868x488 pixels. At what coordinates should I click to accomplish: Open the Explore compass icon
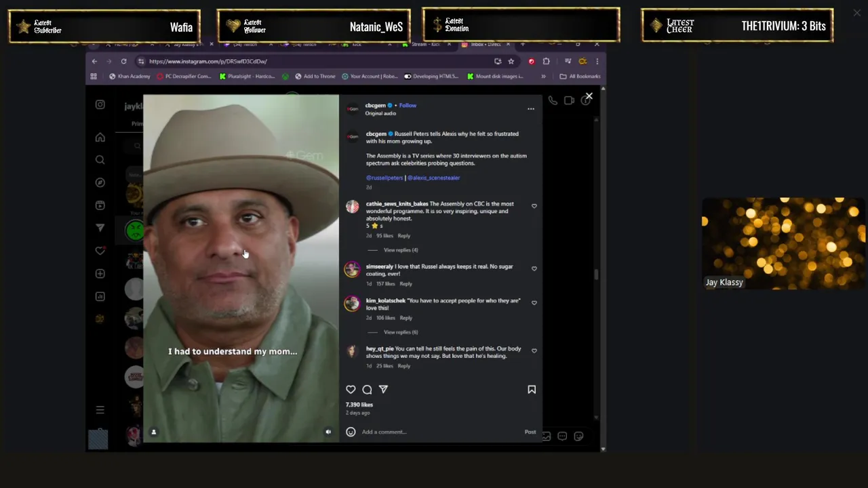[x=100, y=182]
